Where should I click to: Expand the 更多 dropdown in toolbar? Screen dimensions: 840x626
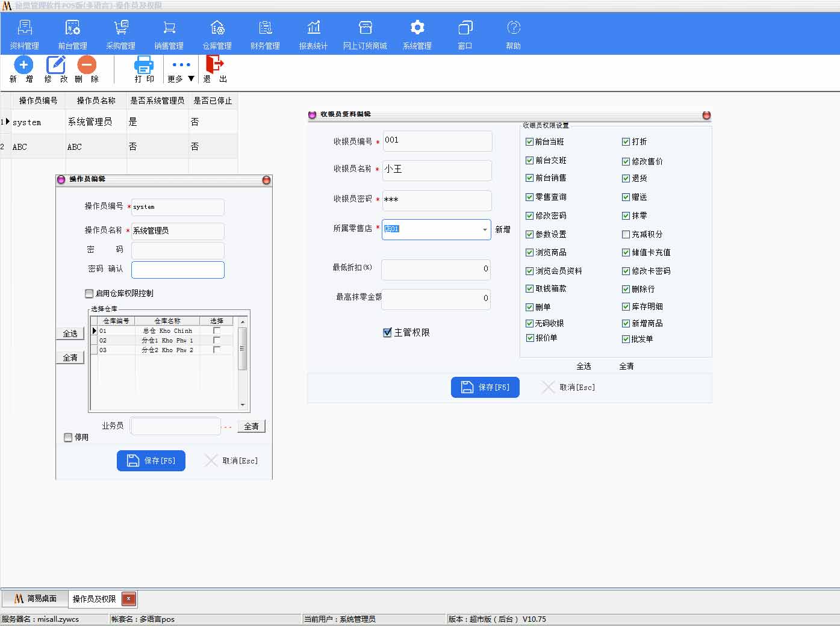(x=181, y=70)
